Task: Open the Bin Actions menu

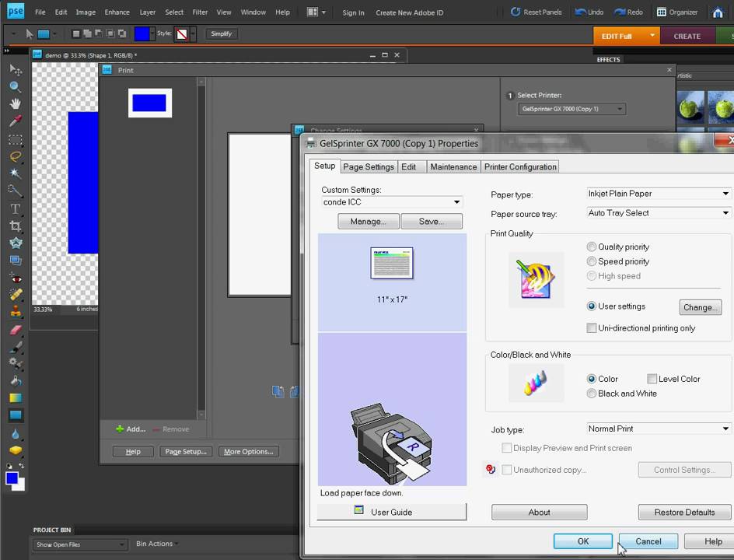Action: click(157, 544)
